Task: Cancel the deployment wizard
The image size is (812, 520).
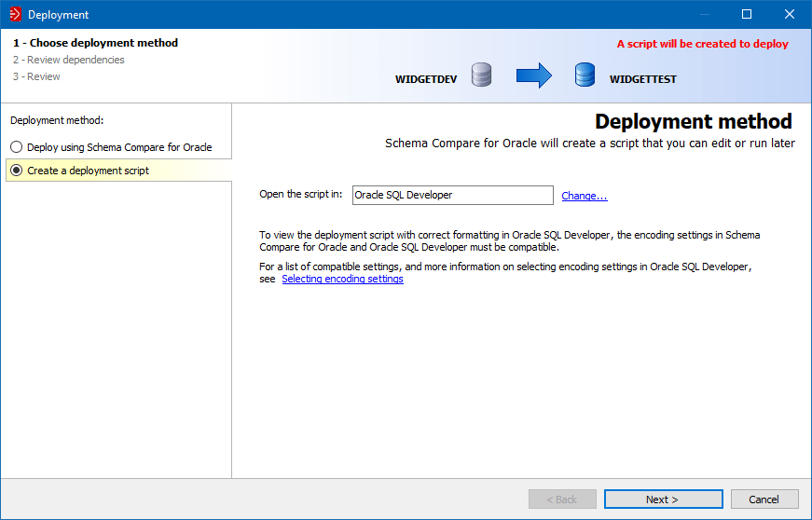Action: click(x=764, y=499)
